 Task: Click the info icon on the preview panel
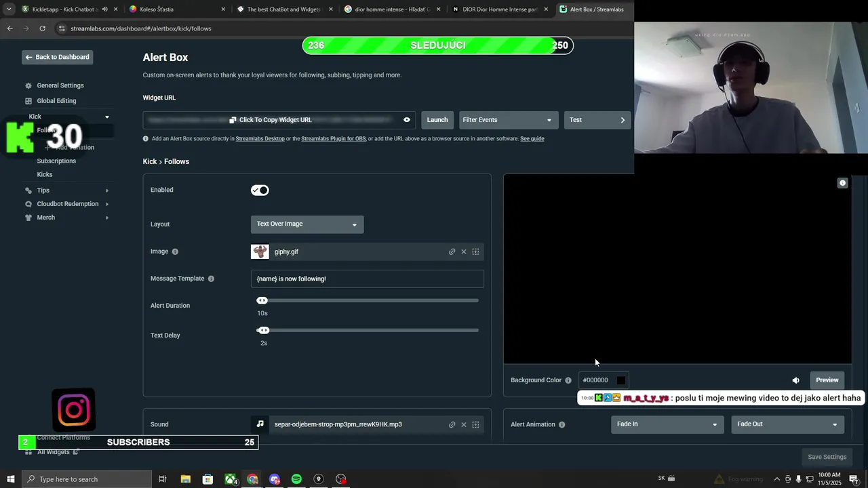pos(842,183)
